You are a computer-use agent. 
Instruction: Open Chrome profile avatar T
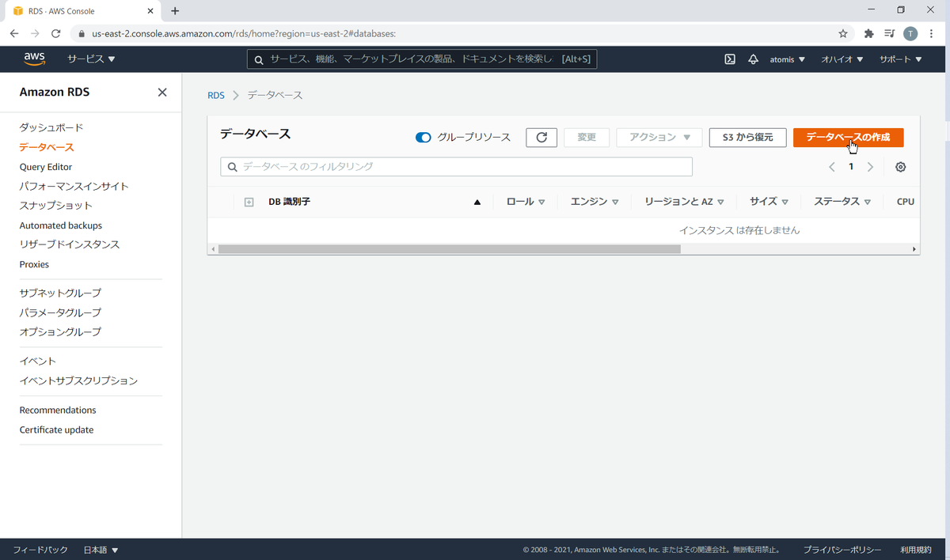(911, 33)
